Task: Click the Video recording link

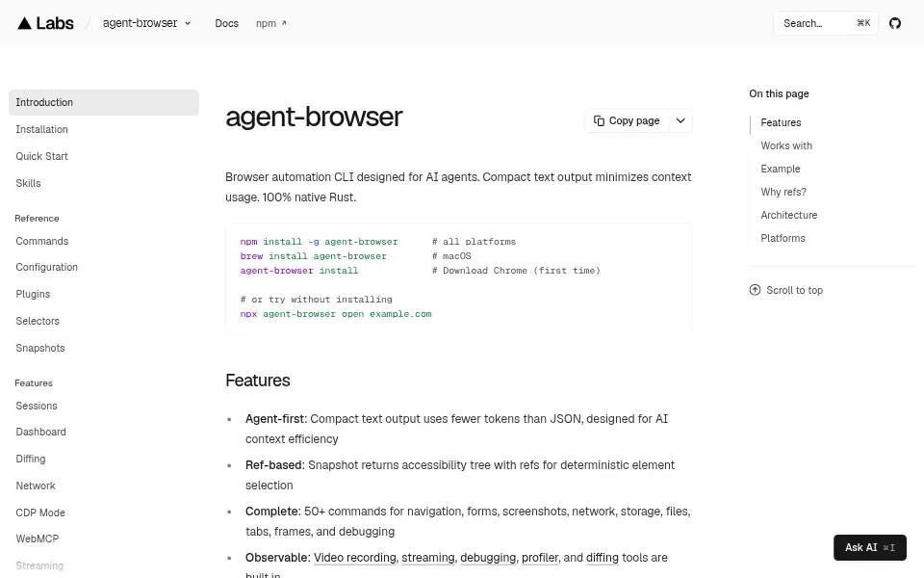Action: tap(355, 558)
